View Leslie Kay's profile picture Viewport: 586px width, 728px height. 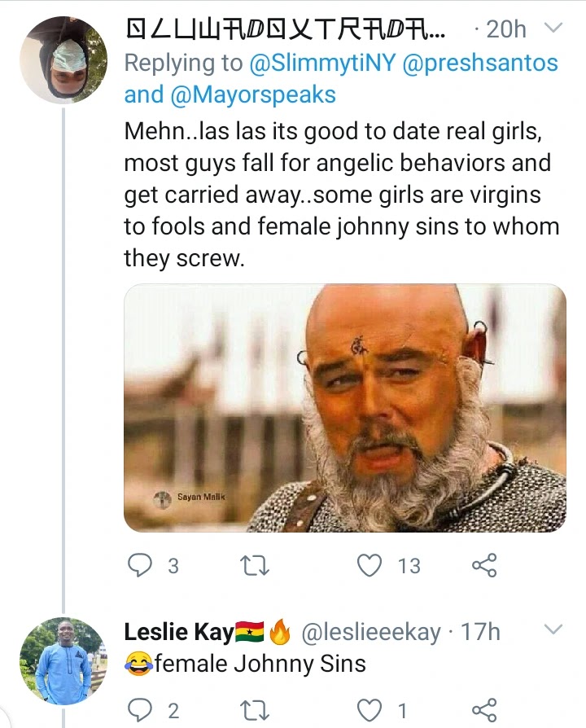(x=63, y=660)
